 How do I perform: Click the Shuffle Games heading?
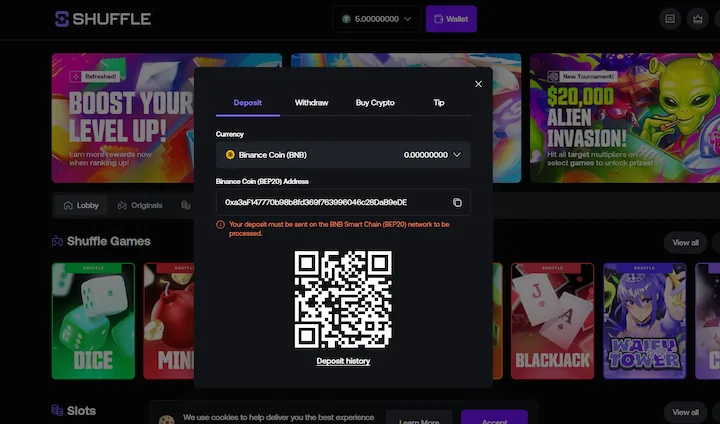click(108, 241)
